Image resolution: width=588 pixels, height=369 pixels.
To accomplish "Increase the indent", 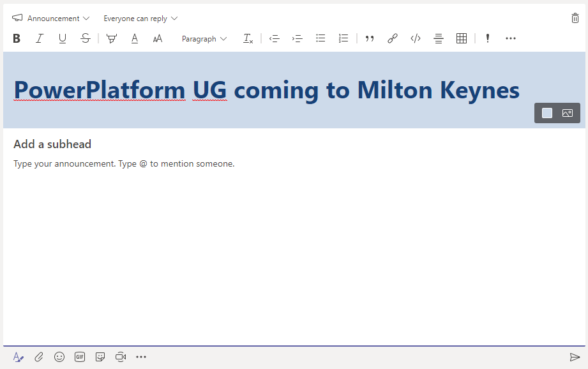I will [x=298, y=38].
